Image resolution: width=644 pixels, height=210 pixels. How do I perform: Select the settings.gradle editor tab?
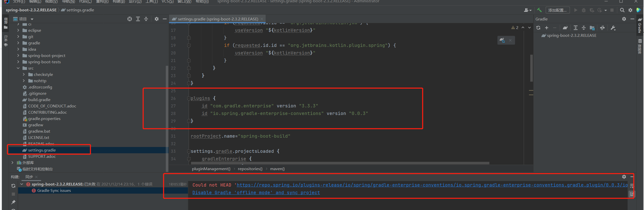(x=218, y=19)
